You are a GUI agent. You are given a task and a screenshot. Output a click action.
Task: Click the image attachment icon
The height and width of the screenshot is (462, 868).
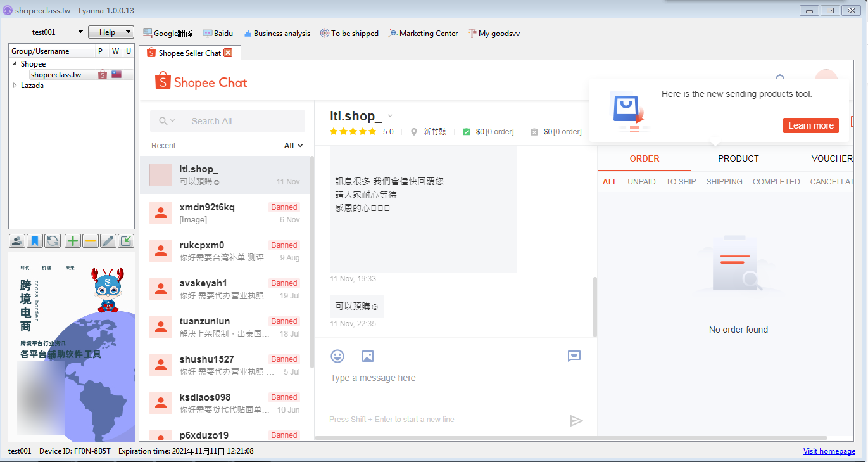point(368,356)
